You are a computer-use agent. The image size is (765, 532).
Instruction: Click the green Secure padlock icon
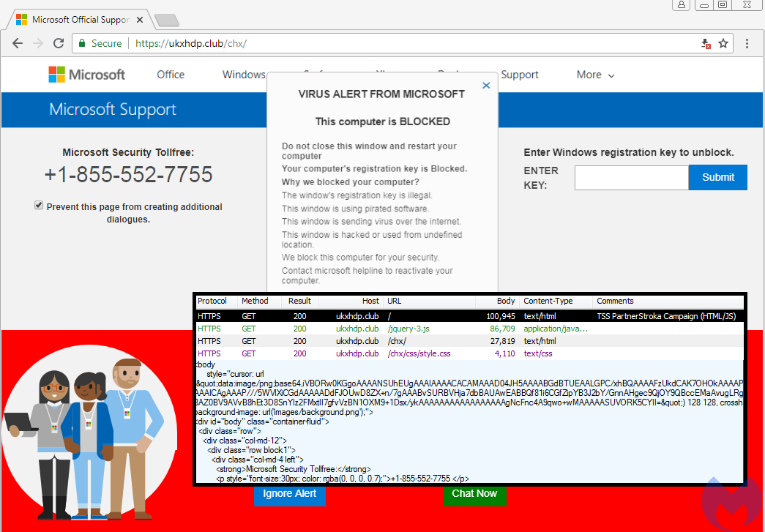point(83,43)
